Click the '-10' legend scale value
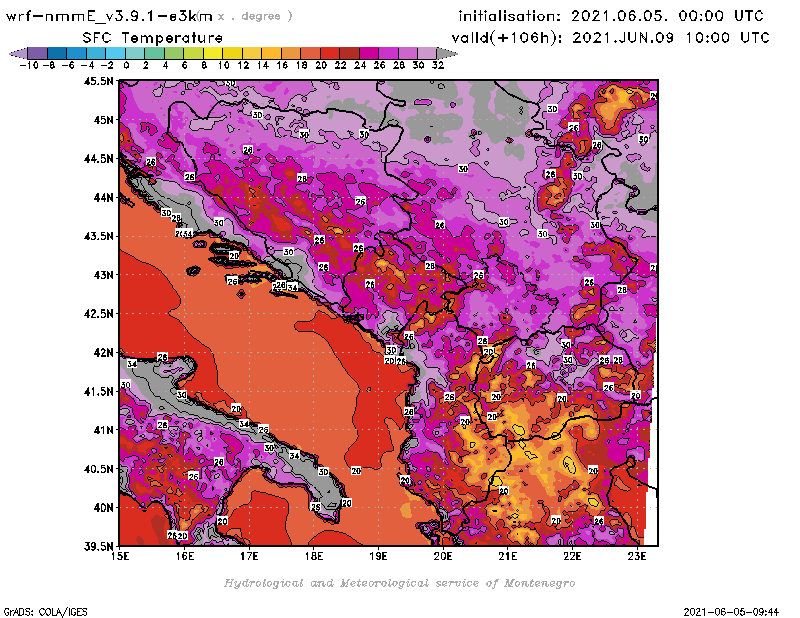Viewport: 800px width, 618px height. (29, 66)
